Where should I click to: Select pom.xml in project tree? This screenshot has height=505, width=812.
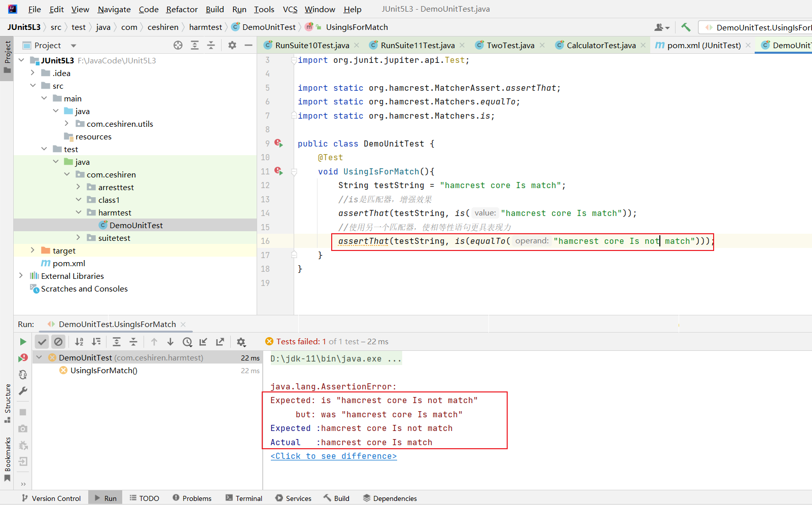68,263
